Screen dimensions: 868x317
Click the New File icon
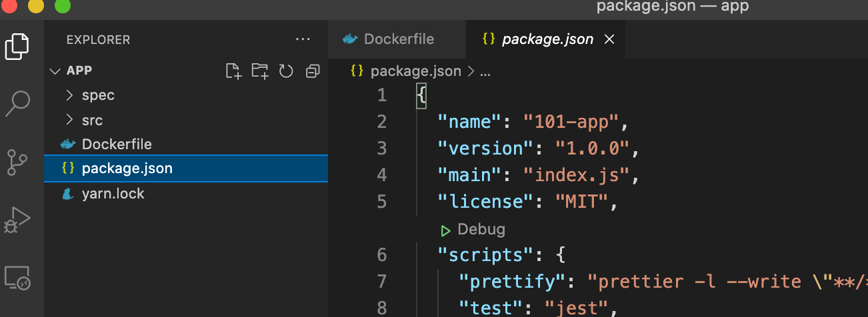click(x=233, y=71)
